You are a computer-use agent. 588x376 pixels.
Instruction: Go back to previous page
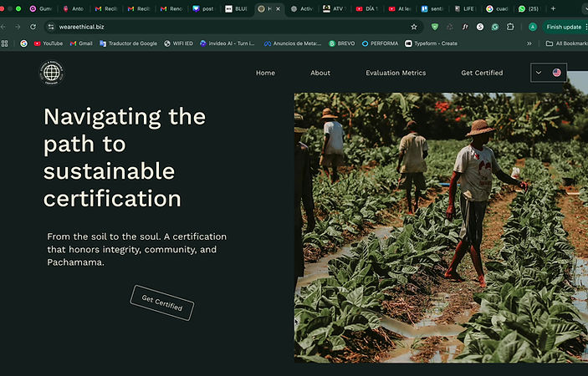click(x=3, y=27)
